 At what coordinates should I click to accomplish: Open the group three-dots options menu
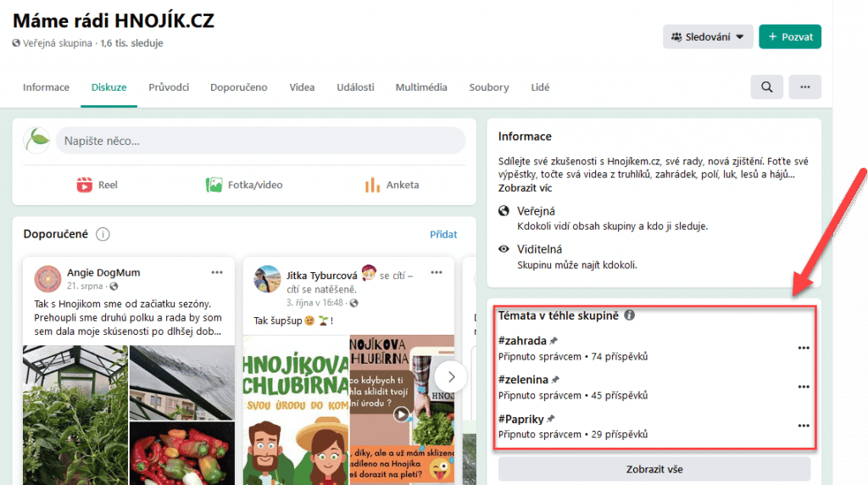coord(804,87)
